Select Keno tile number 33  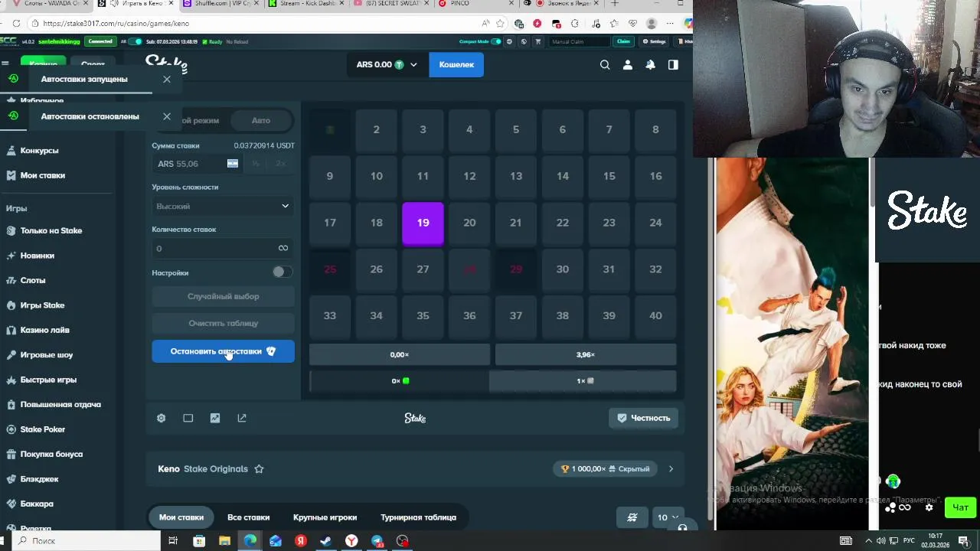click(330, 315)
